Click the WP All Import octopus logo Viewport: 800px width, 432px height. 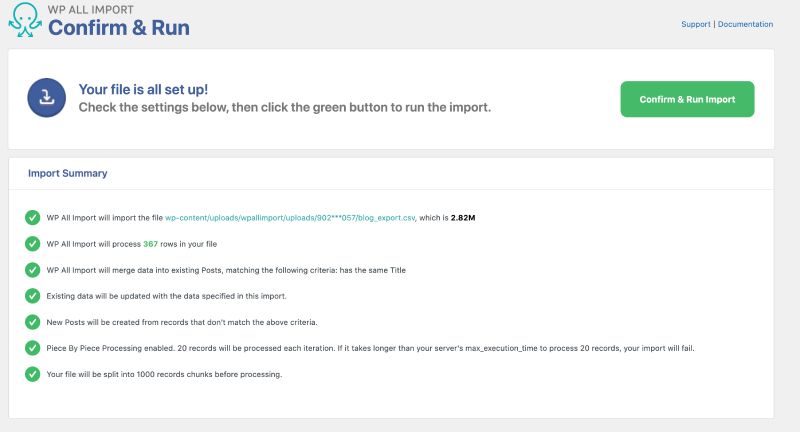click(x=25, y=19)
